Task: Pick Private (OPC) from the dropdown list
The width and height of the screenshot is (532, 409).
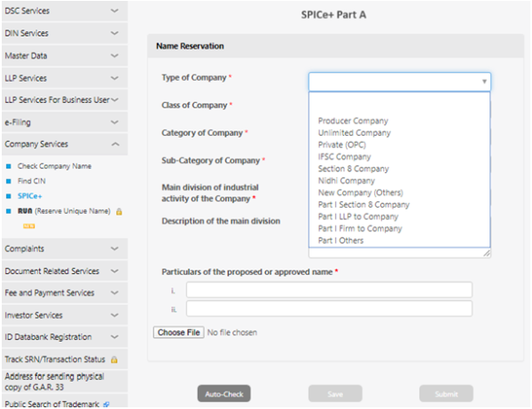Action: tap(343, 145)
